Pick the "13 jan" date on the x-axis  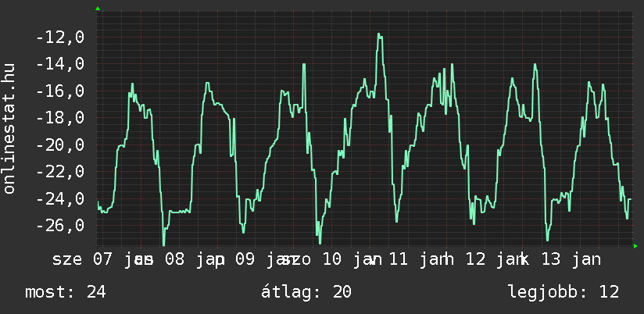pyautogui.click(x=571, y=259)
